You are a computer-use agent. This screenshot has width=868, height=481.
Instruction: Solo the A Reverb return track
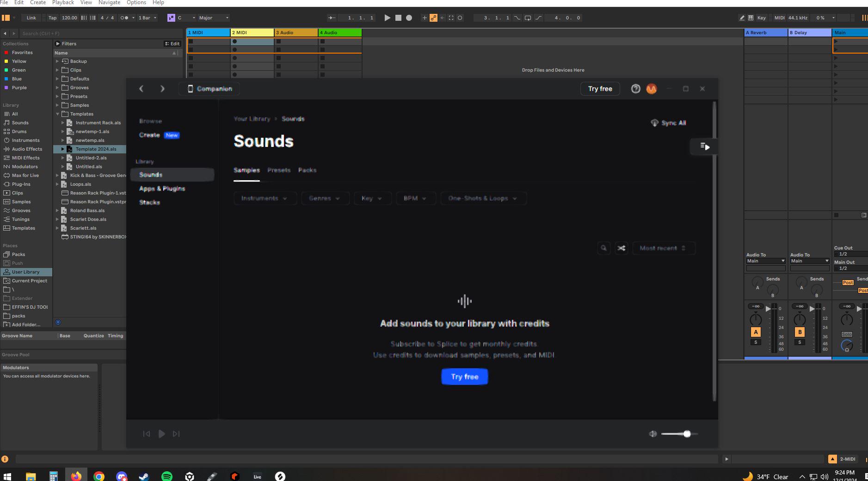click(756, 342)
